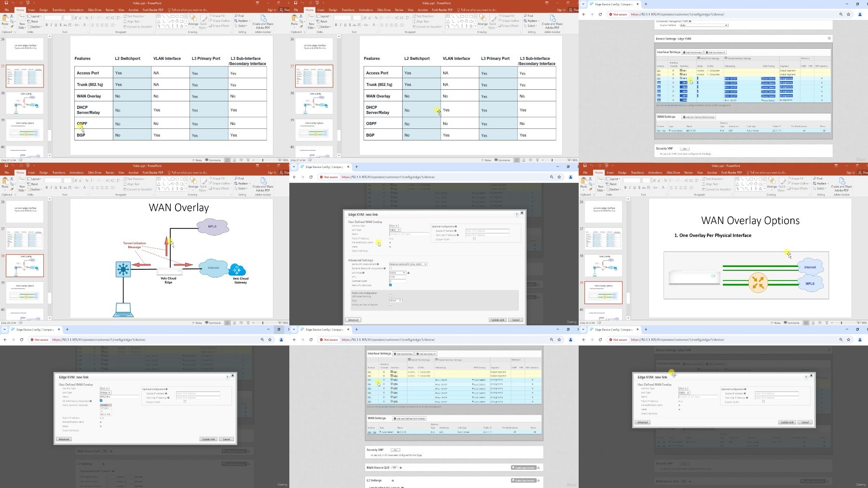868x488 pixels.
Task: Expand Section dropdown in WAN Overlay Options PowerPoint
Action: (x=613, y=189)
